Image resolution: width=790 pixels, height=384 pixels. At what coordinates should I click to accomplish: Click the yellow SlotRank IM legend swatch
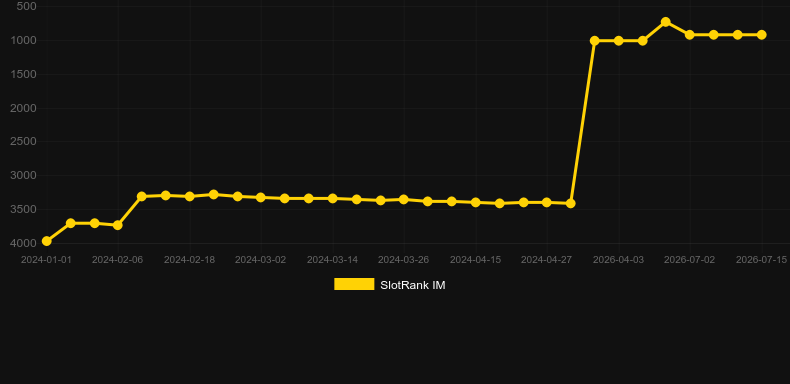pos(354,284)
